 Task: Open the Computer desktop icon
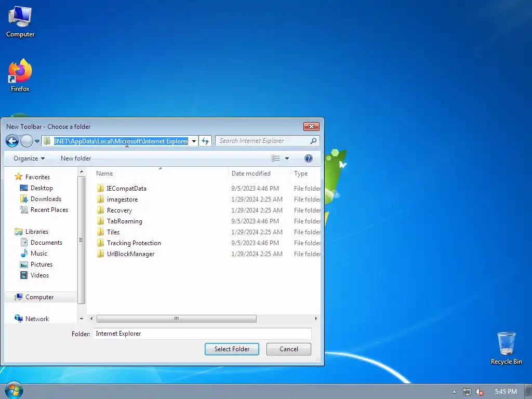pos(20,22)
